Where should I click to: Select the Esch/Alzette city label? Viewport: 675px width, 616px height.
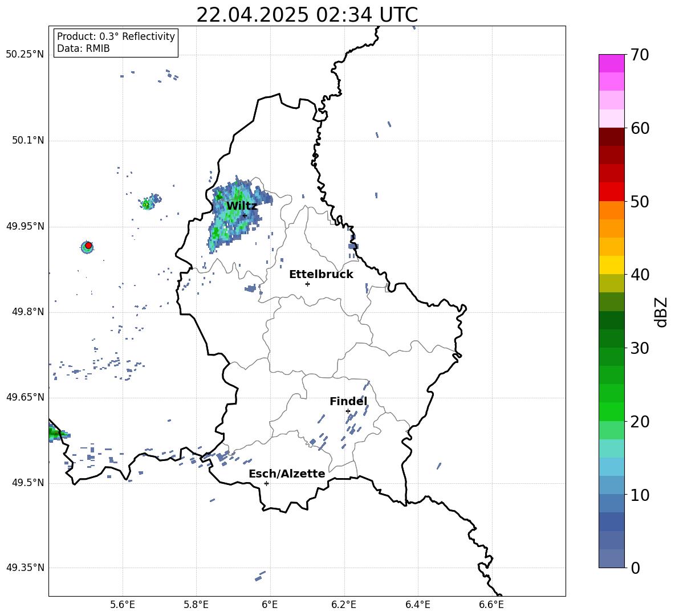coord(287,474)
